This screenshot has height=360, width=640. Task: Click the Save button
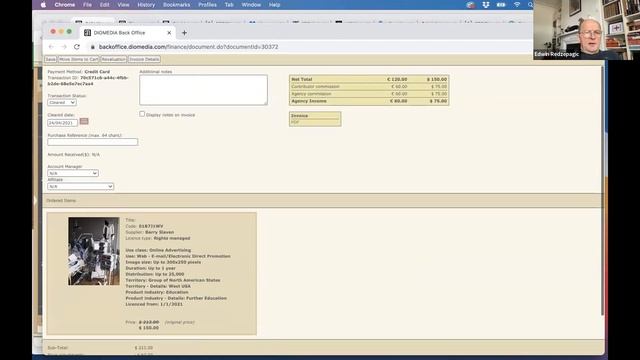tap(51, 60)
